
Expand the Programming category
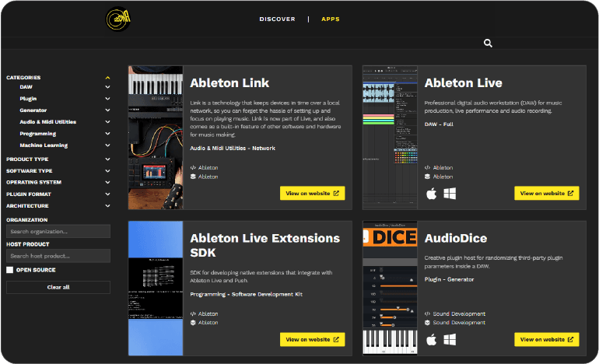tap(107, 134)
